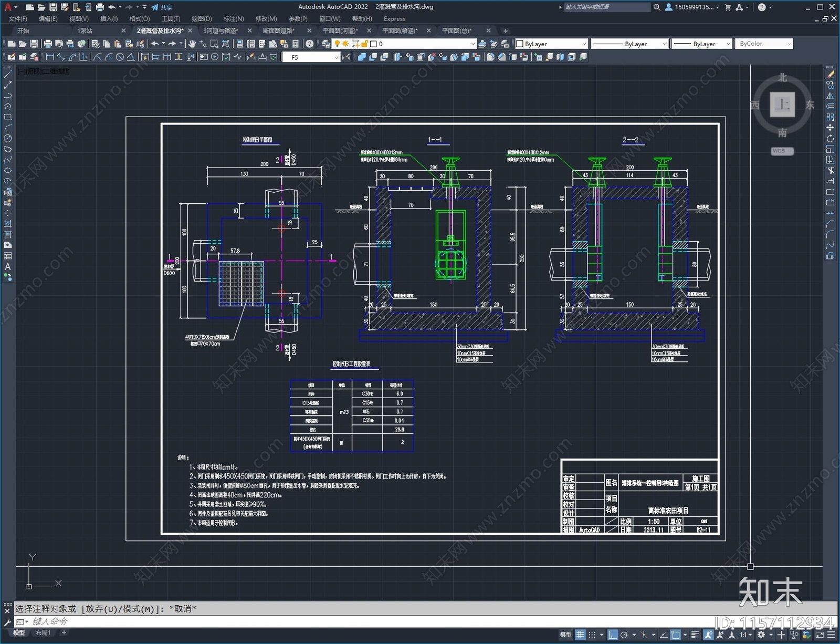Image resolution: width=840 pixels, height=644 pixels.
Task: Select the Move tool in modify toolbar
Action: [830, 128]
